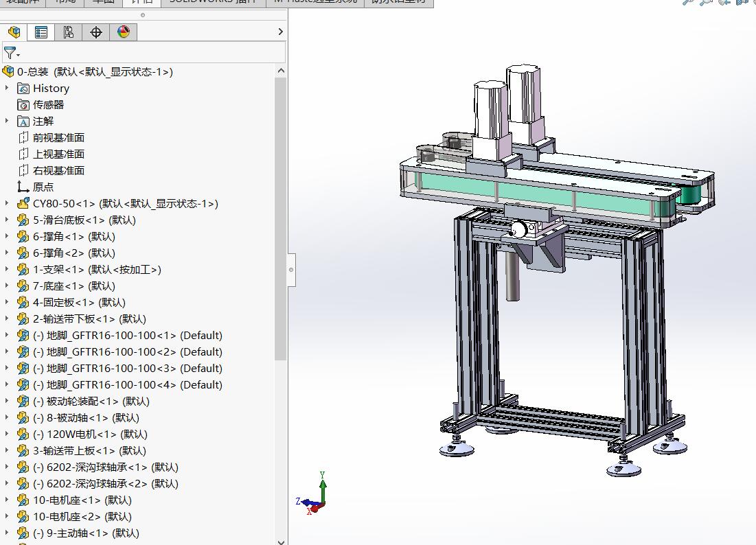Expand the 120W电机<1> node
The height and width of the screenshot is (545, 756).
[7, 434]
